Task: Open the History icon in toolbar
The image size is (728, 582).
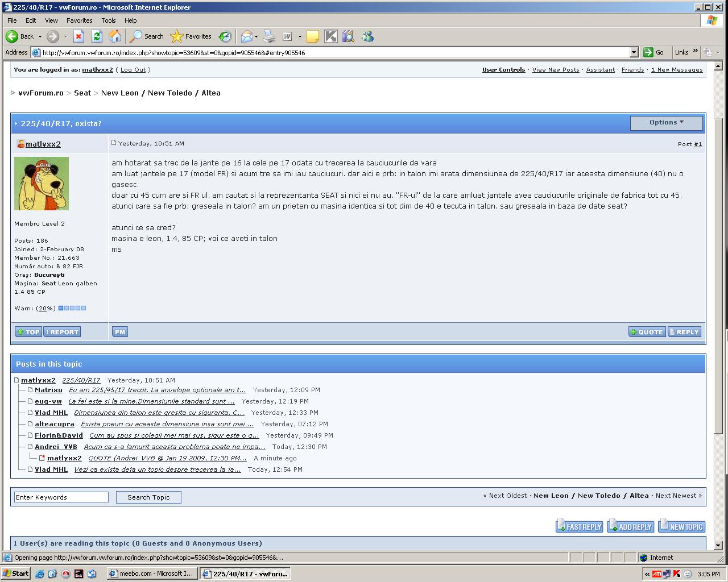Action: [x=225, y=36]
